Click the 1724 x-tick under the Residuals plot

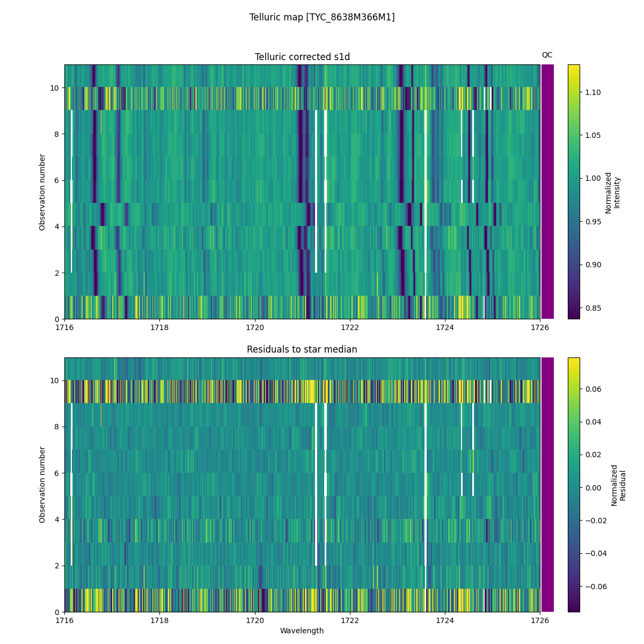pyautogui.click(x=445, y=620)
